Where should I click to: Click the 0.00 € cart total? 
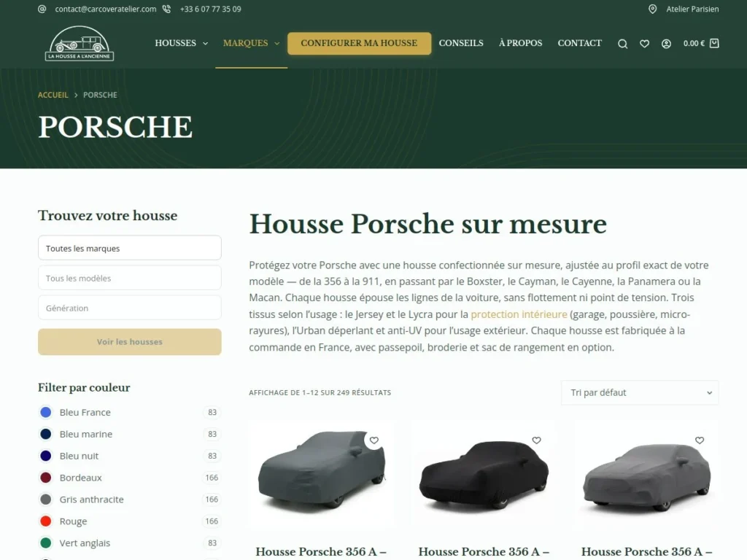point(694,43)
